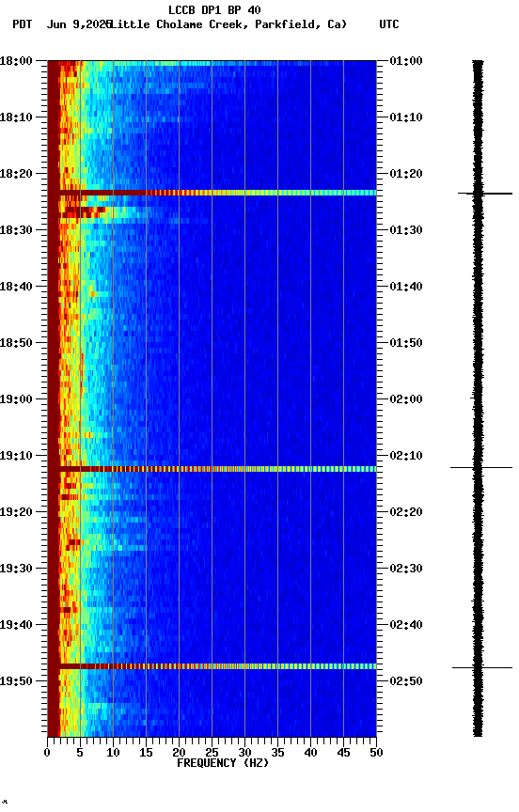Click the 18:30 PDT time label
The height and width of the screenshot is (812, 519).
(x=16, y=230)
